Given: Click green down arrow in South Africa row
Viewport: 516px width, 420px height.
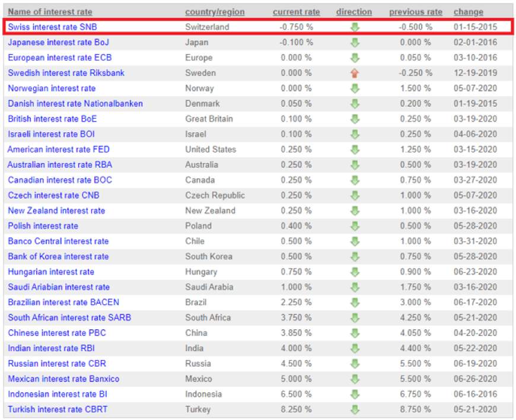Looking at the screenshot, I should click(355, 317).
